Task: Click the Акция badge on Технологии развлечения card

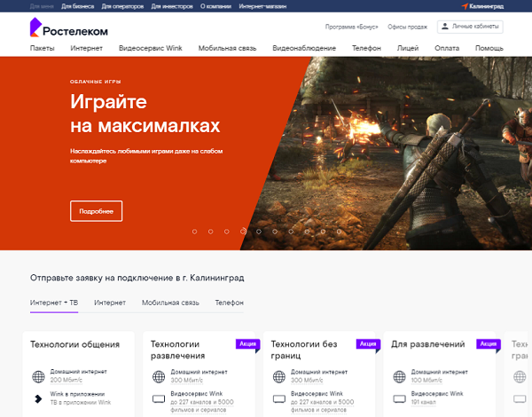Action: pyautogui.click(x=246, y=343)
